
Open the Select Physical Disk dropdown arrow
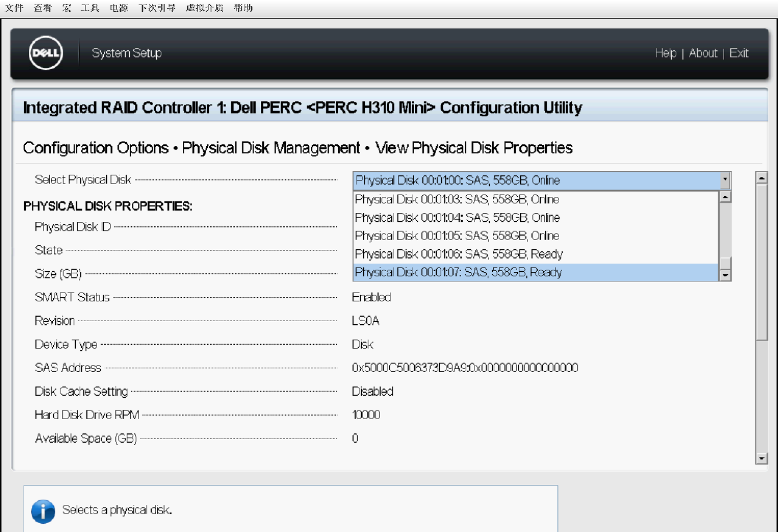(725, 180)
